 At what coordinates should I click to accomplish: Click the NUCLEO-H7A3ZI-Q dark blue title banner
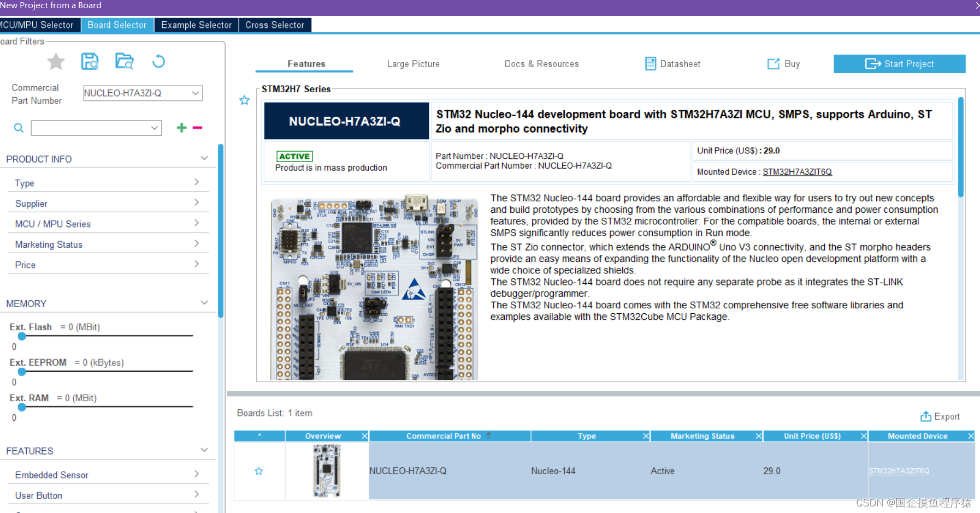(346, 121)
